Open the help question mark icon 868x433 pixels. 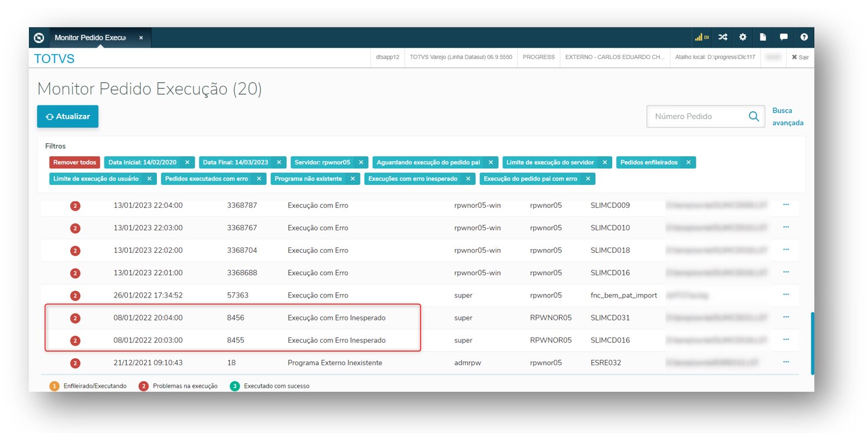click(x=804, y=37)
